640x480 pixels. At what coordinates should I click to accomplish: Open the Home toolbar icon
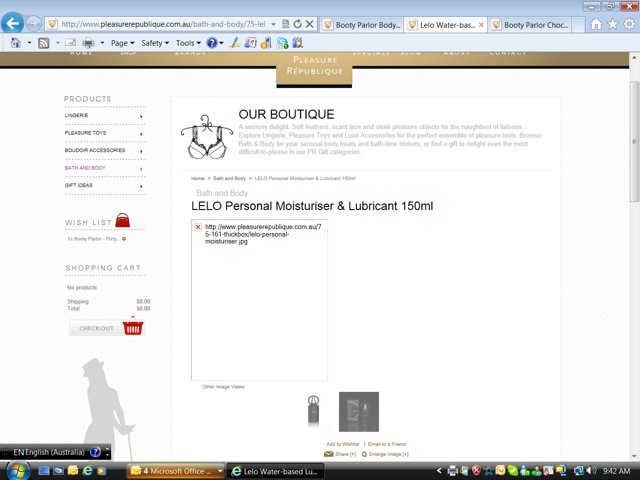(16, 42)
